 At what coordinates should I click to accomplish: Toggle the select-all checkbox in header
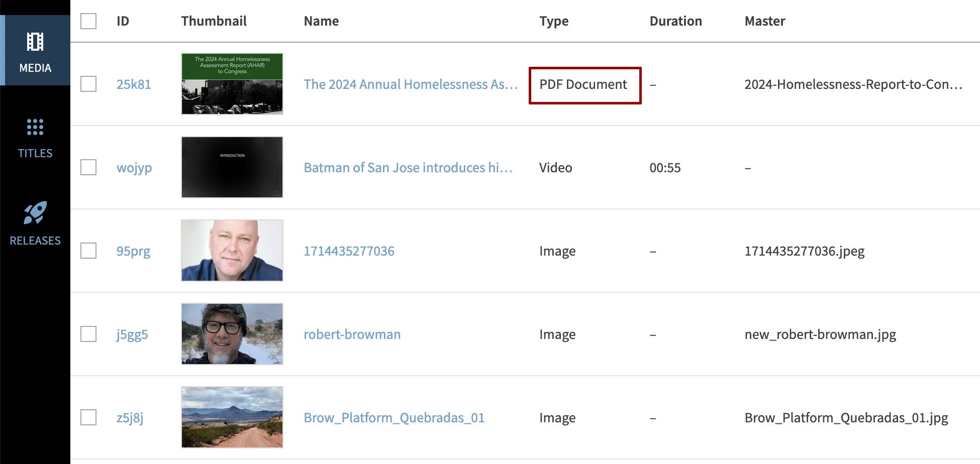coord(88,21)
